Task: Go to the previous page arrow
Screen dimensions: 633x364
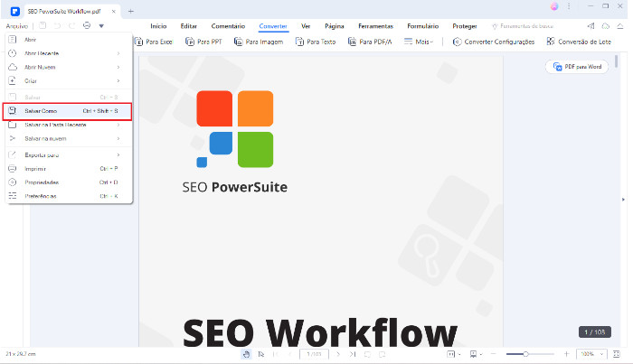Action: click(290, 354)
